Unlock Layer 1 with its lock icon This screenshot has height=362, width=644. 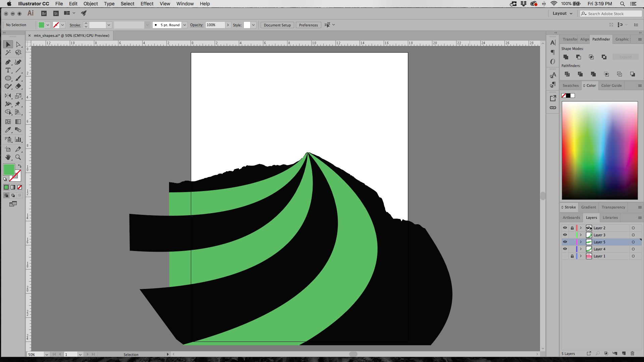click(x=572, y=256)
